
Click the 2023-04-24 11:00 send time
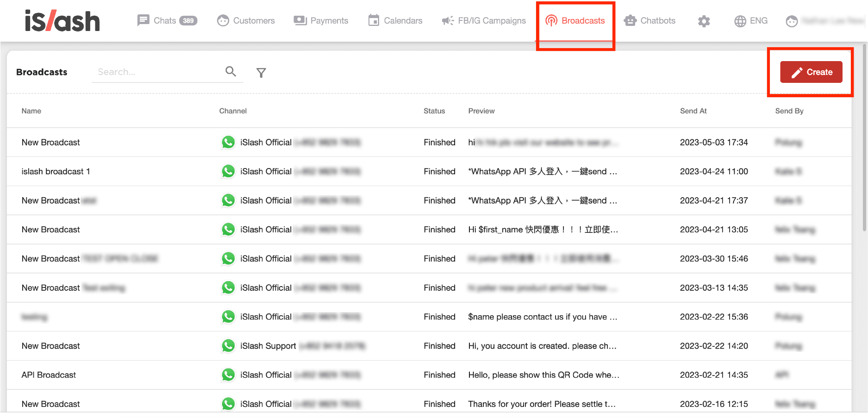714,171
